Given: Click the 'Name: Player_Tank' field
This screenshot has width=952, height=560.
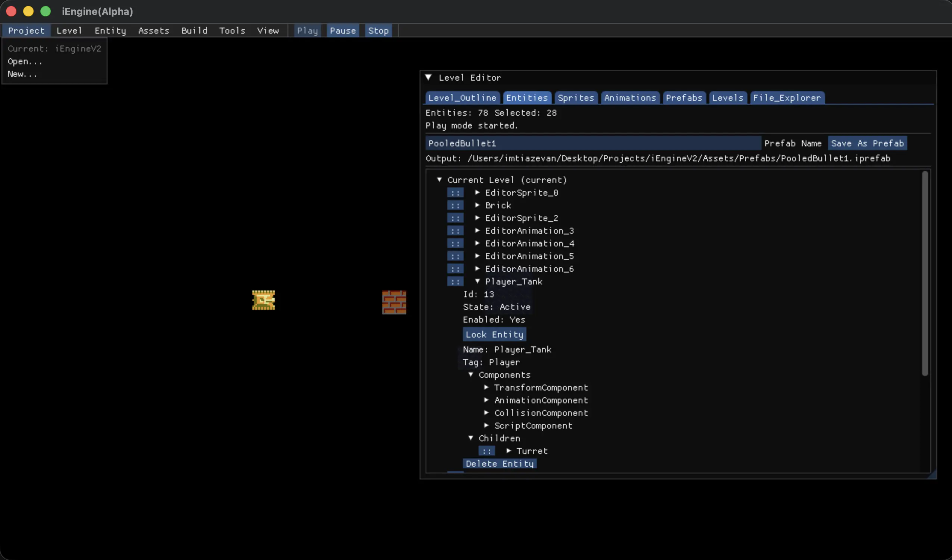Looking at the screenshot, I should (x=507, y=349).
